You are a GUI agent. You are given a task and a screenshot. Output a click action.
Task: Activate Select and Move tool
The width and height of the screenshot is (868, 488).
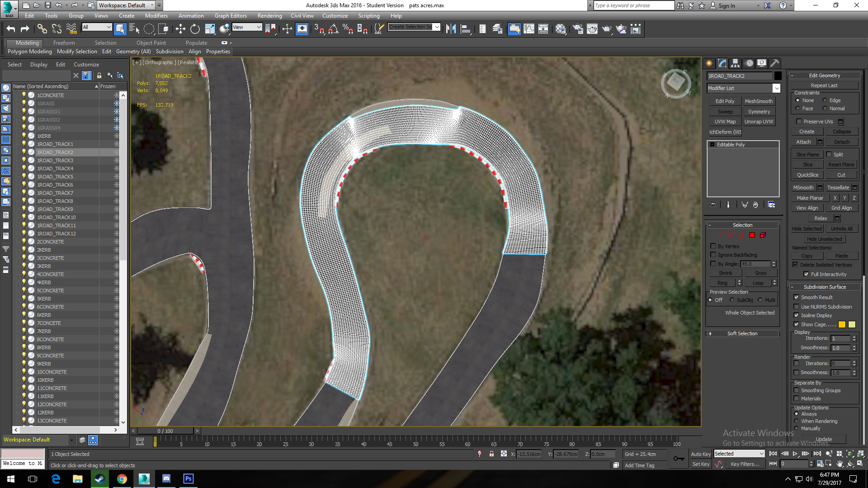point(180,29)
